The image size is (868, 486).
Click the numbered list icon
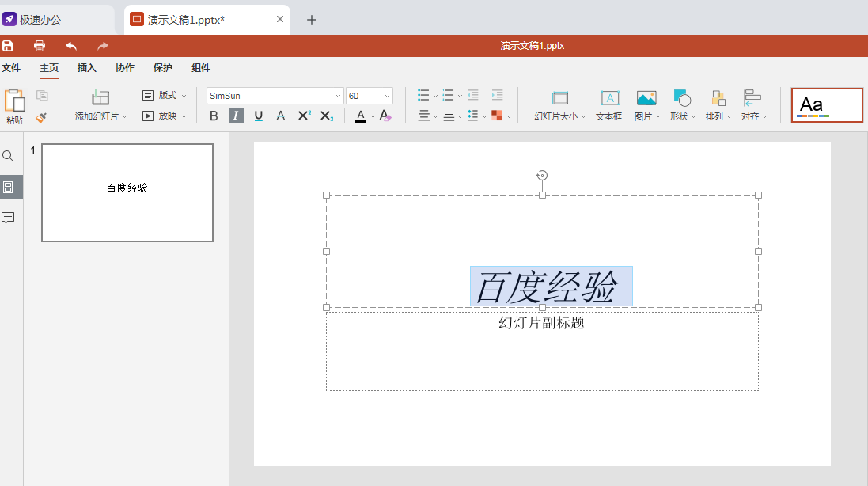coord(449,95)
